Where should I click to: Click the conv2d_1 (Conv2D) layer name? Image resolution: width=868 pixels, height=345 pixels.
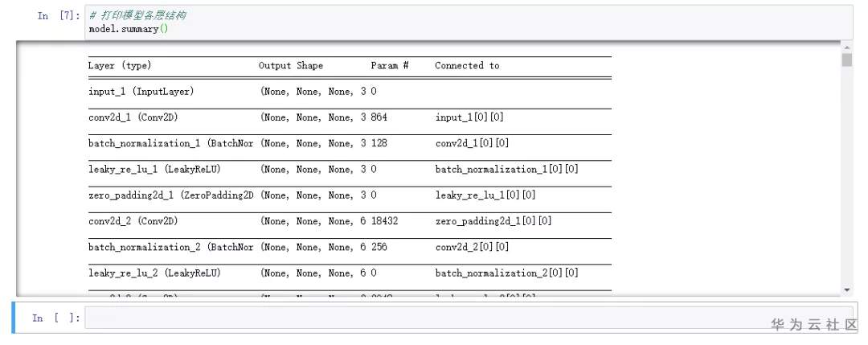pos(133,117)
